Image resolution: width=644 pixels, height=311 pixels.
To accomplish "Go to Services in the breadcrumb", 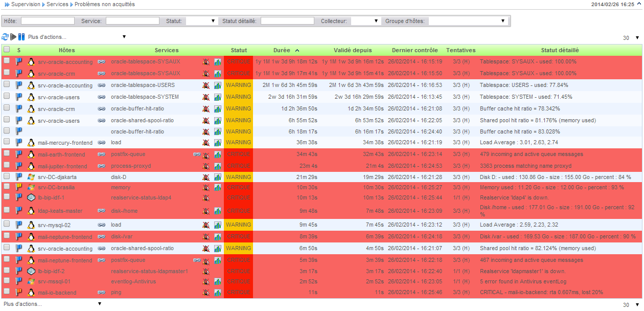I will click(x=57, y=4).
